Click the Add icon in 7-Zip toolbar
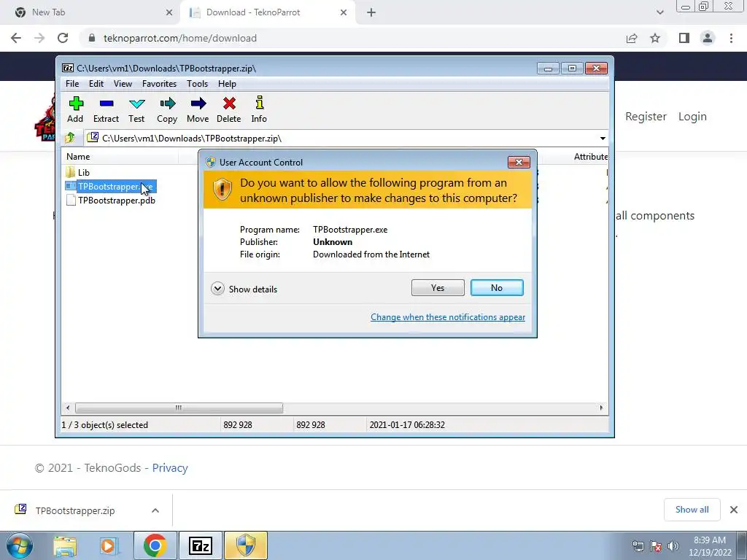The image size is (747, 560). point(75,109)
